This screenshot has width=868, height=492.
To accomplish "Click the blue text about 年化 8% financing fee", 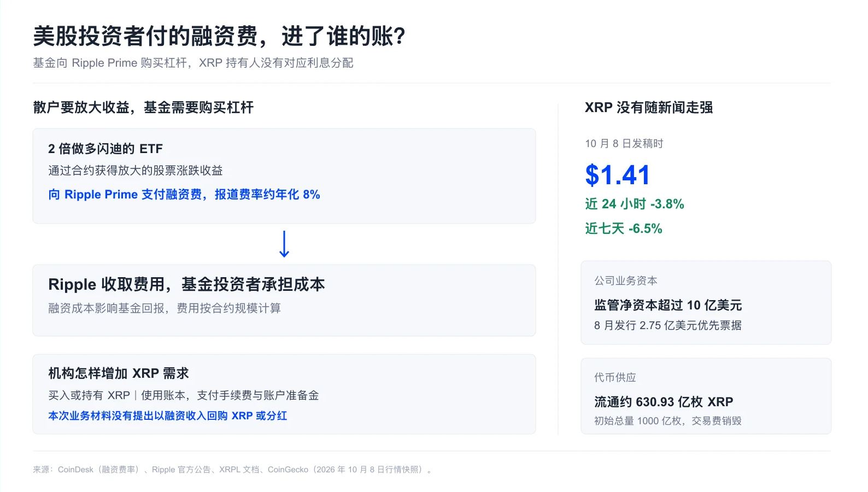I will [x=184, y=195].
